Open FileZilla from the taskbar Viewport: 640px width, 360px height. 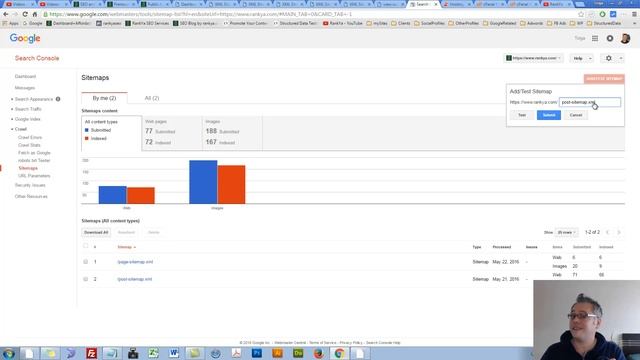tap(91, 353)
